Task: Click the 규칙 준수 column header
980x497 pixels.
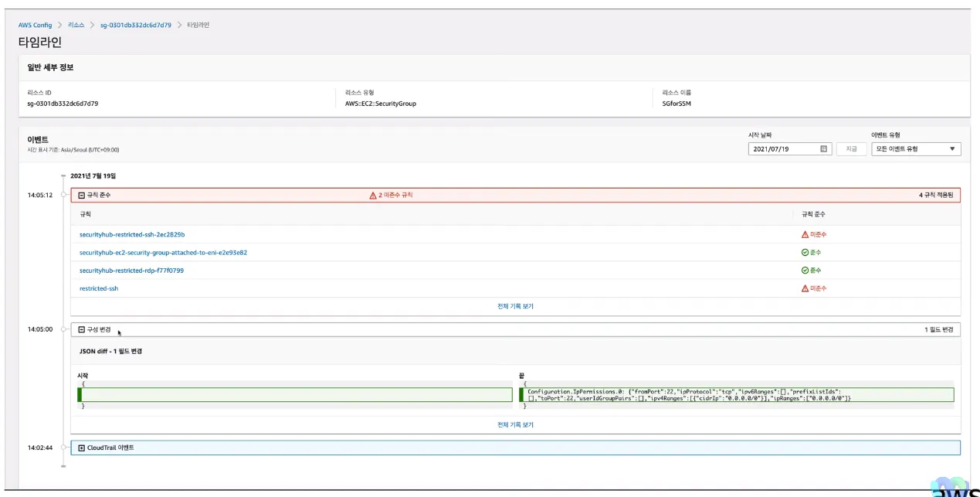Action: (x=813, y=214)
